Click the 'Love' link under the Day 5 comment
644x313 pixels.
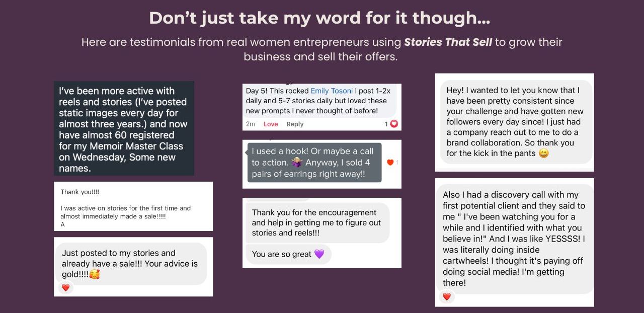(x=271, y=124)
